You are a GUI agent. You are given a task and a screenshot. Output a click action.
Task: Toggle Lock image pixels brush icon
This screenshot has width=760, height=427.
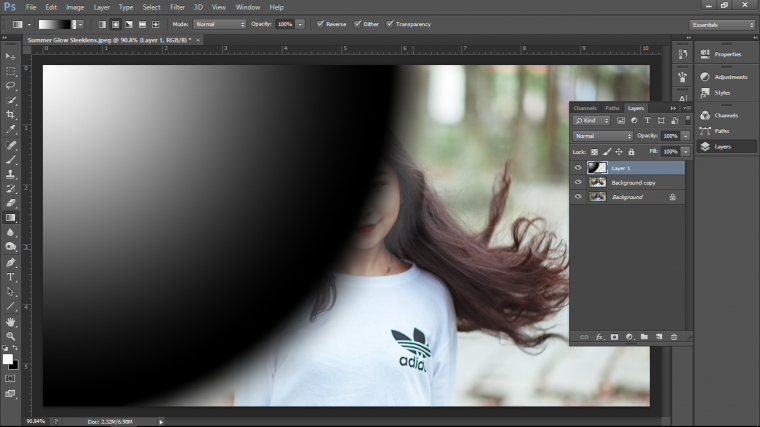pos(607,152)
